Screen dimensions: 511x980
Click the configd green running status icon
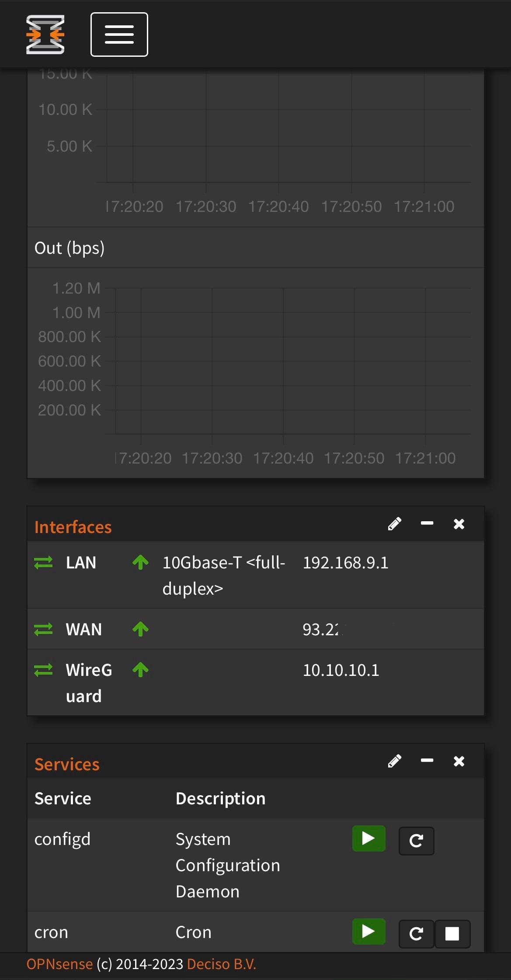pos(369,838)
